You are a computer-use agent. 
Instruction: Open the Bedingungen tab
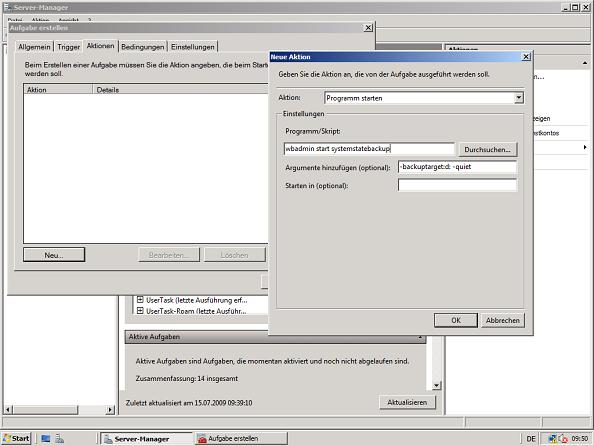tap(143, 47)
